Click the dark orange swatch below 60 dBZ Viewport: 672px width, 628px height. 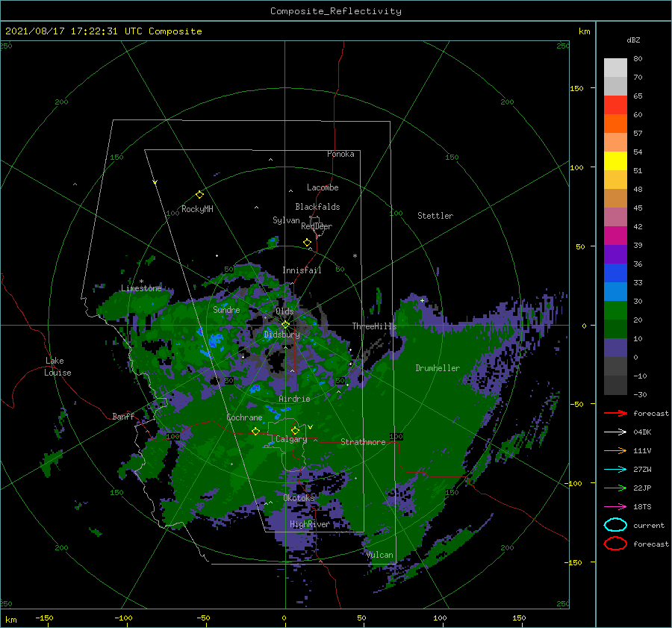[x=615, y=124]
